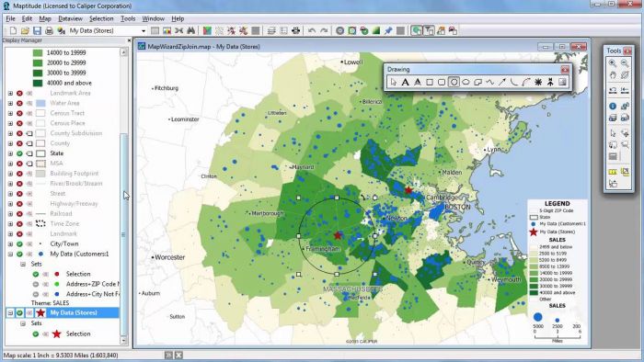The image size is (644, 362).
Task: Show the Railroad layer
Action: coord(19,213)
